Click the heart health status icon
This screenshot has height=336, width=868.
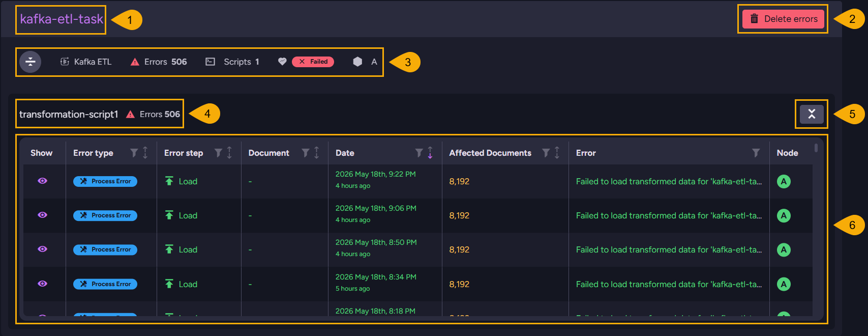pos(282,62)
